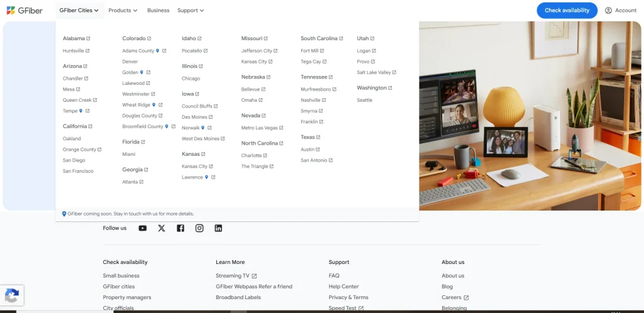Select the California state heading
This screenshot has height=313, width=644.
(x=75, y=126)
